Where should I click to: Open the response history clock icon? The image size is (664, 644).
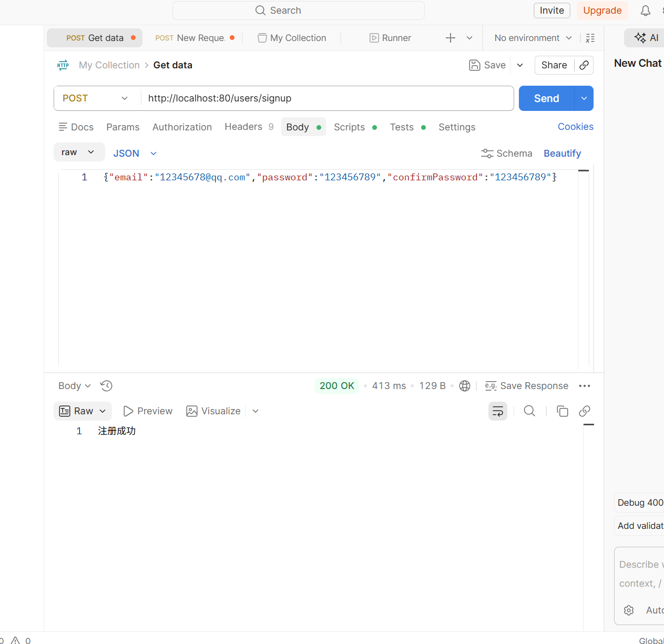click(106, 386)
